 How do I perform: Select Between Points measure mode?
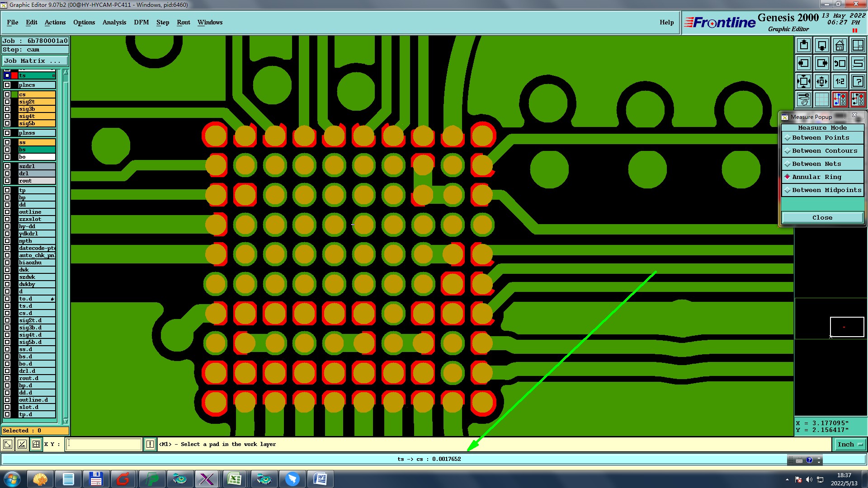click(x=821, y=138)
